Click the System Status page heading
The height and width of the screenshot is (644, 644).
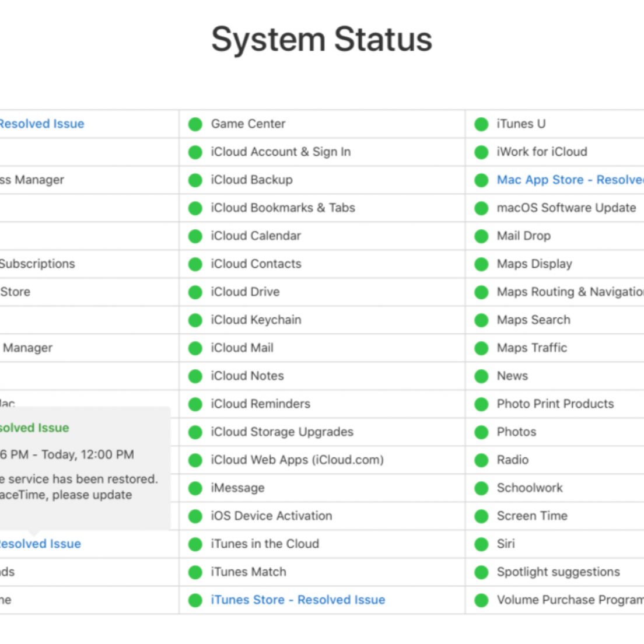(x=321, y=40)
